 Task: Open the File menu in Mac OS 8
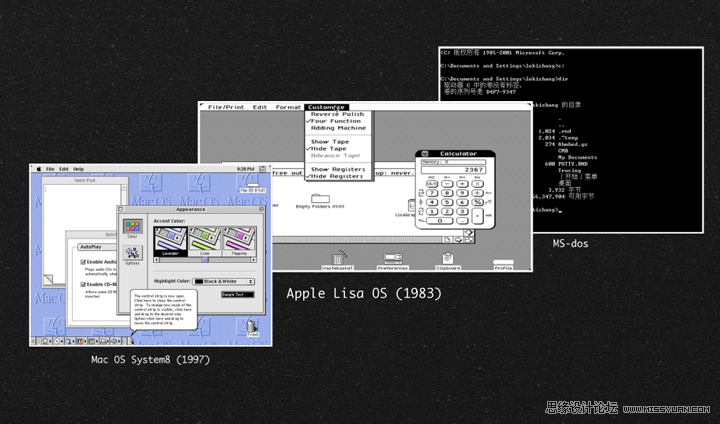(50, 169)
